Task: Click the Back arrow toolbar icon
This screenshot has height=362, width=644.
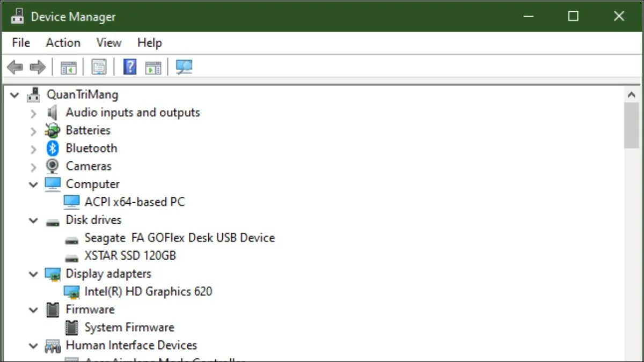Action: (x=15, y=67)
